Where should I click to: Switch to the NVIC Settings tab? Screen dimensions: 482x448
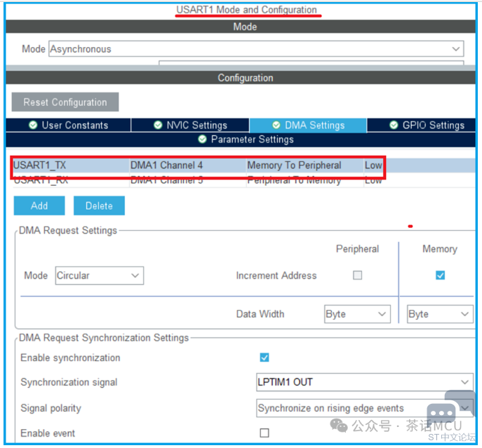[x=190, y=125]
